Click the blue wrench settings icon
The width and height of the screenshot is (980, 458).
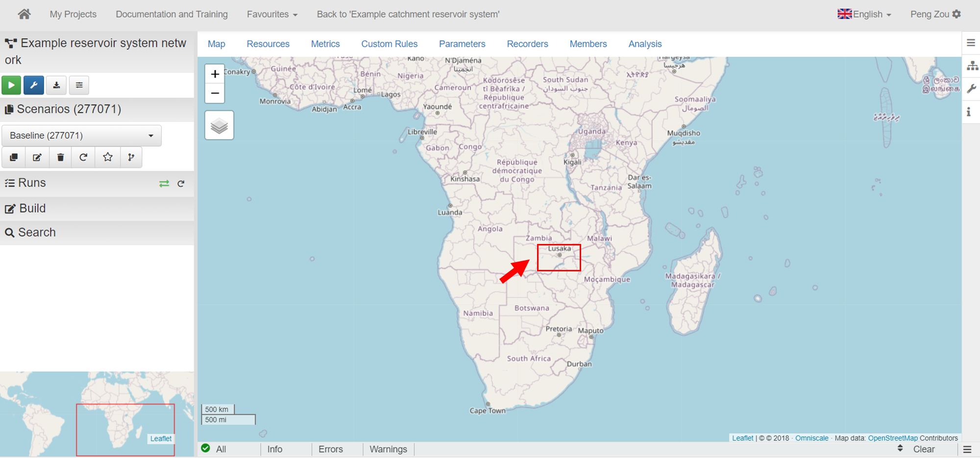coord(34,85)
